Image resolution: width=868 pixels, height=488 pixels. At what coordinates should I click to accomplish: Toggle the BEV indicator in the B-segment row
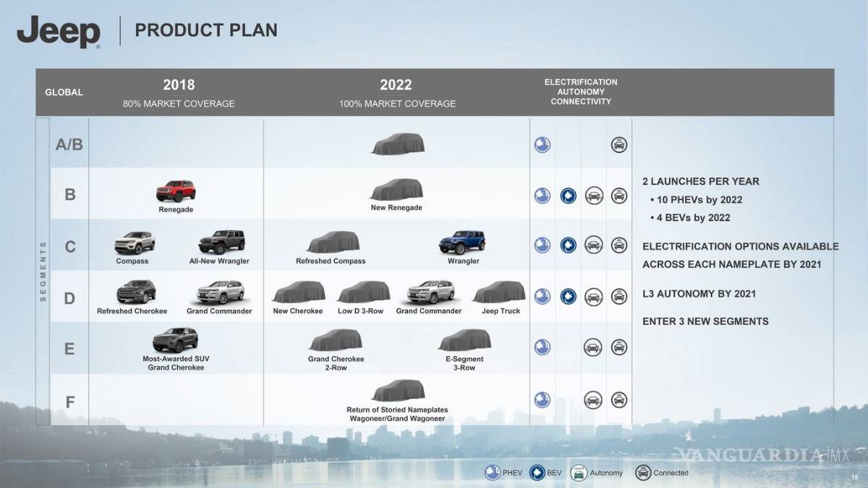pyautogui.click(x=569, y=195)
